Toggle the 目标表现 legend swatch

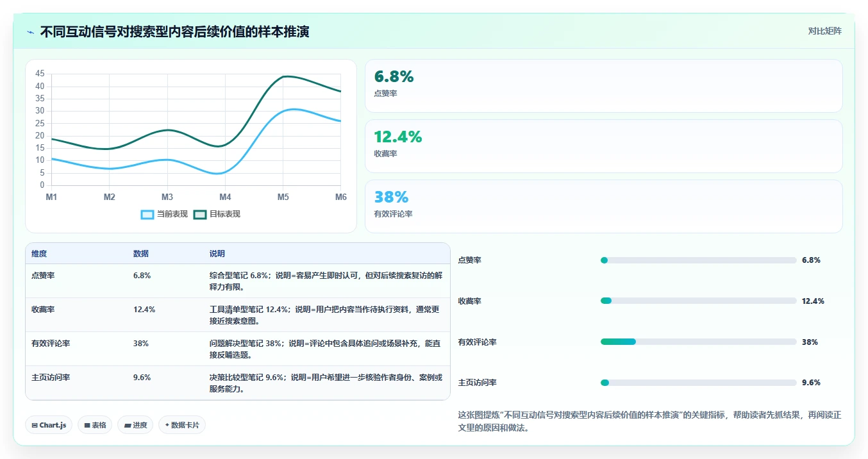pos(200,214)
